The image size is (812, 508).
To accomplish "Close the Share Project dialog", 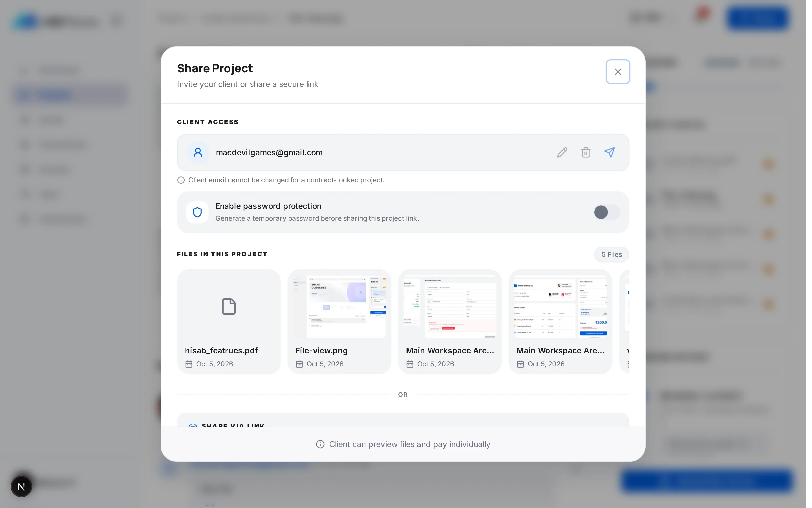I will (617, 72).
